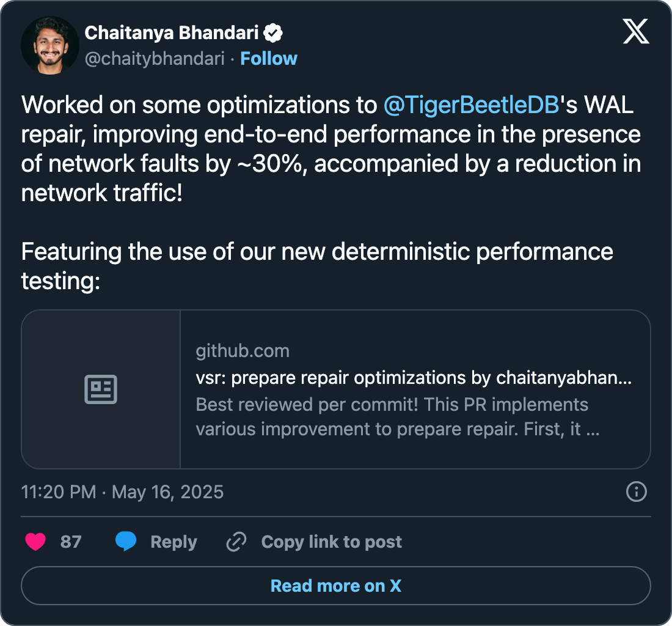Click the verified badge next to the name
The width and height of the screenshot is (672, 626).
coord(274,33)
